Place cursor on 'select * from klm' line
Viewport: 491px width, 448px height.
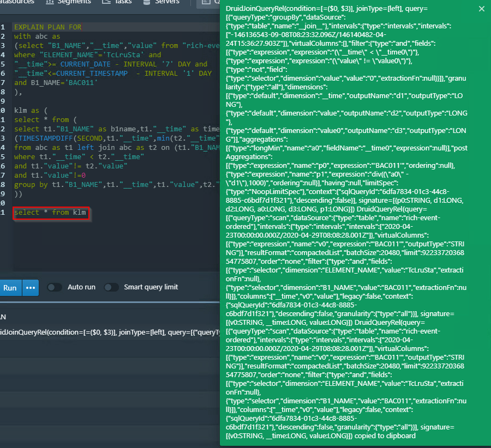[x=50, y=213]
